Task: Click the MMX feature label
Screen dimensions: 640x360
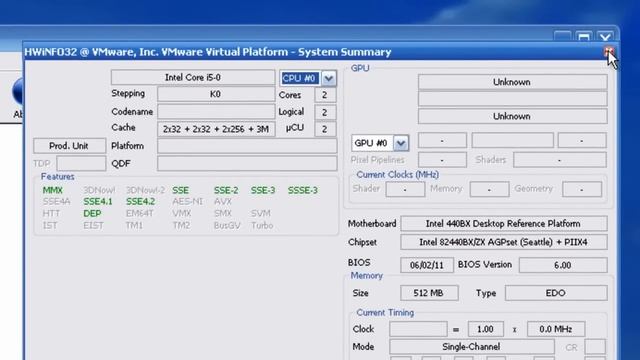Action: pos(53,190)
